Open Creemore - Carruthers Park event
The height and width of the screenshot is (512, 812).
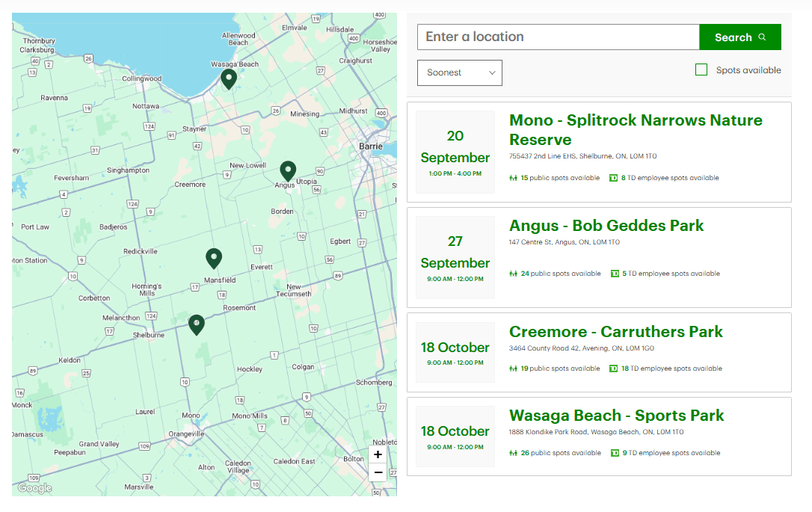click(x=616, y=332)
